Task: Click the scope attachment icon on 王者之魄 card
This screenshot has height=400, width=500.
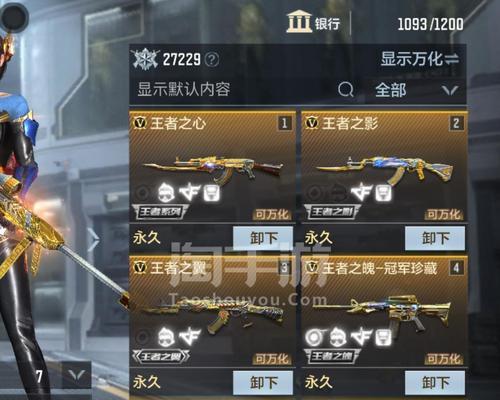Action: 313,337
